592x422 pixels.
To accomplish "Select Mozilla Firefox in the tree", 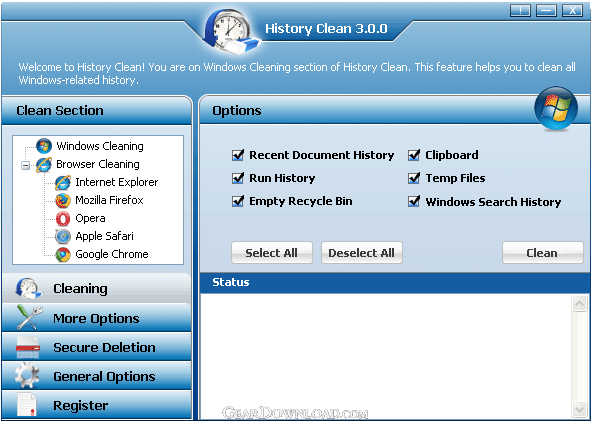I will click(109, 200).
